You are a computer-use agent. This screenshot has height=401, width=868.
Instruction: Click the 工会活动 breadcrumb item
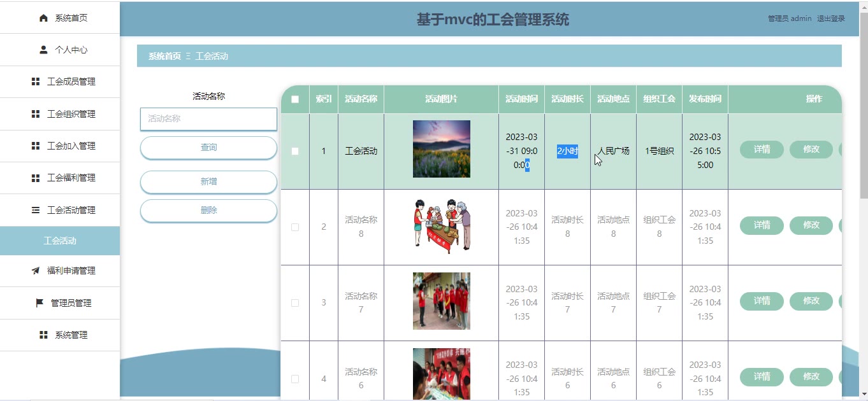tap(212, 56)
